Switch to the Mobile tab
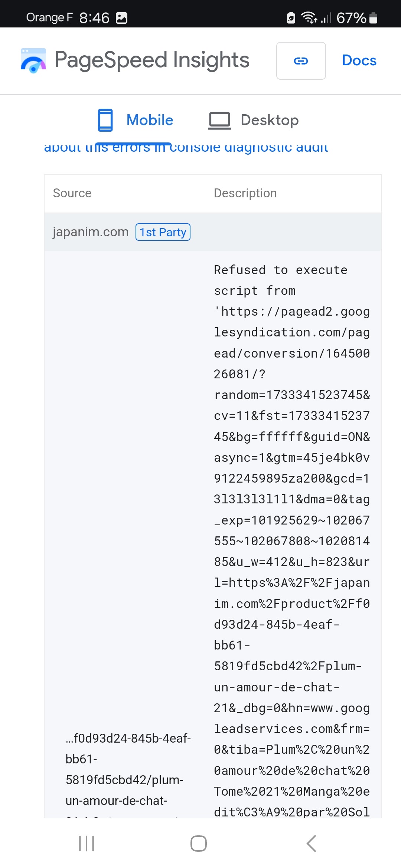This screenshot has height=868, width=401. (150, 120)
